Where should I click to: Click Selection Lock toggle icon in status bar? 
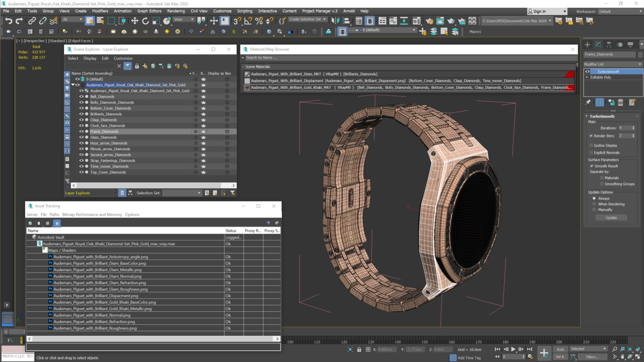pyautogui.click(x=359, y=349)
